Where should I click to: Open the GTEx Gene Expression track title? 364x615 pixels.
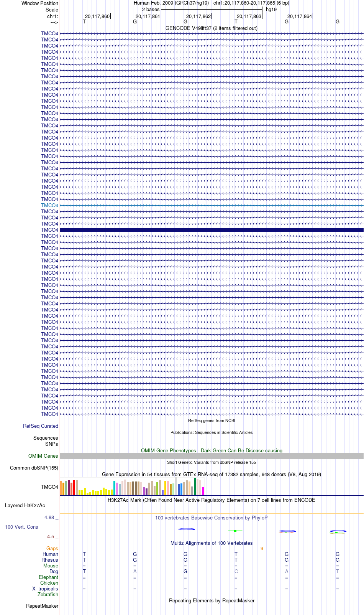(212, 474)
